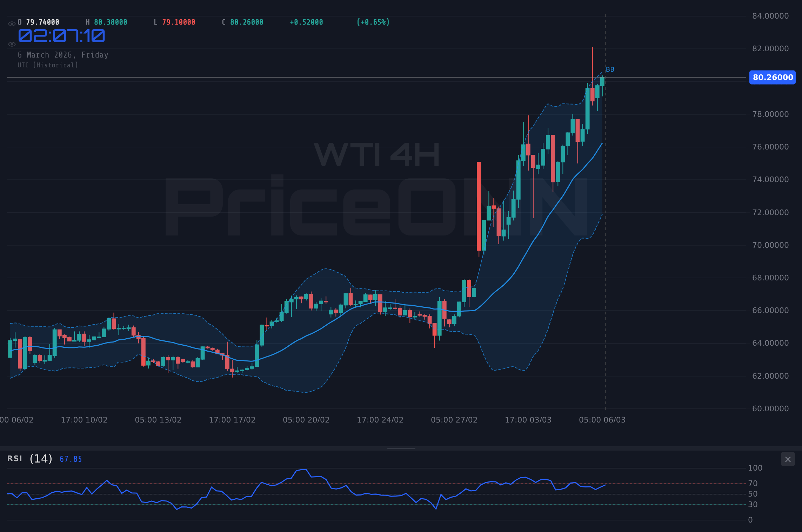Click the 62.00000 price axis label
This screenshot has width=802, height=532.
pos(770,376)
